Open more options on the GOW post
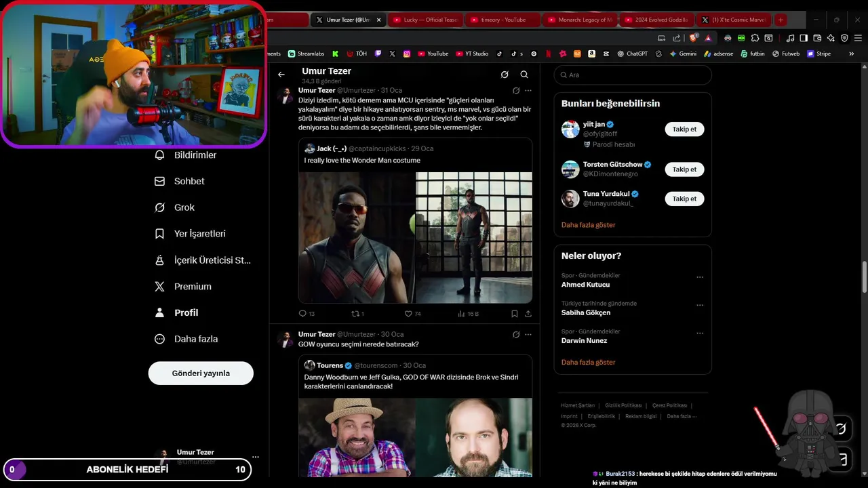Viewport: 868px width, 488px height. [x=528, y=334]
